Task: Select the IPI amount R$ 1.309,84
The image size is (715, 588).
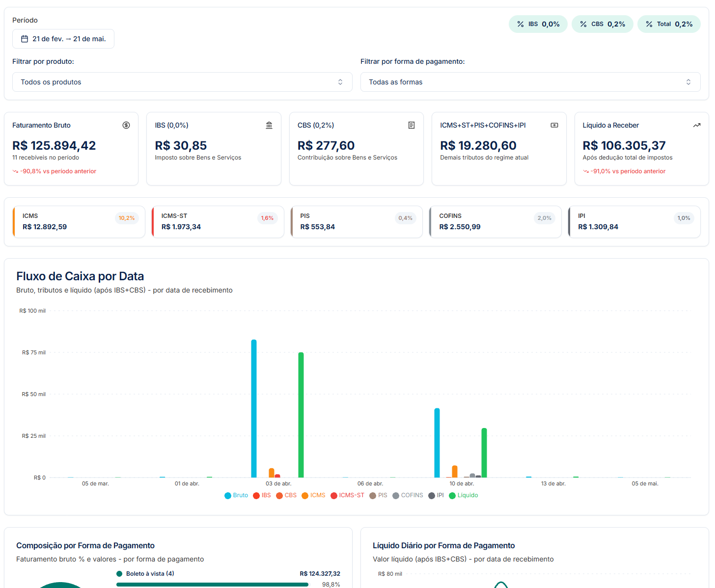Action: (x=598, y=227)
